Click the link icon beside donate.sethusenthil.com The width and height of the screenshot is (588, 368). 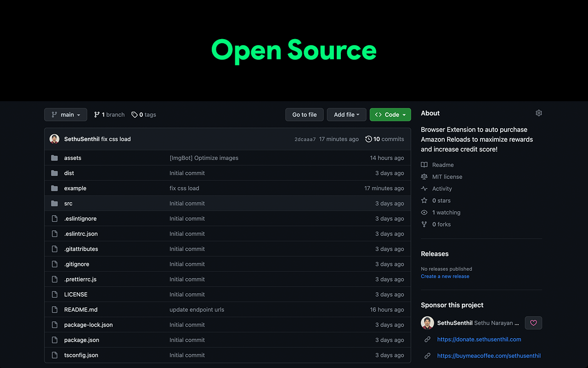pos(427,339)
